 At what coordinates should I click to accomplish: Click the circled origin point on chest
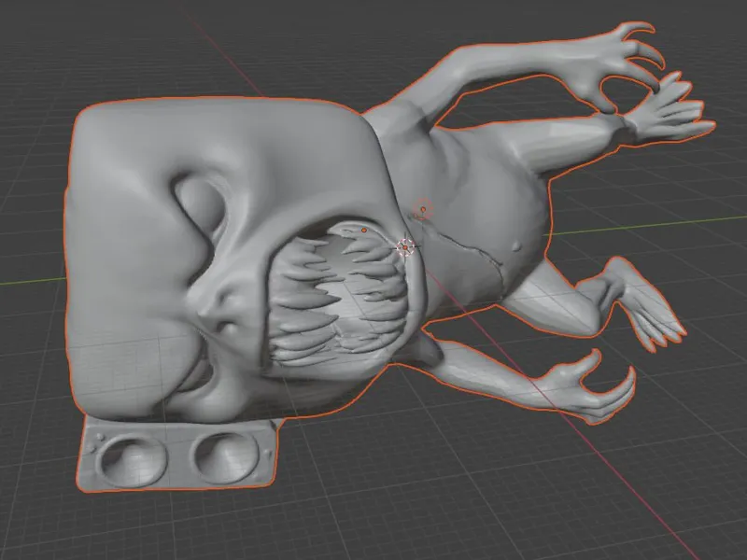(x=423, y=209)
